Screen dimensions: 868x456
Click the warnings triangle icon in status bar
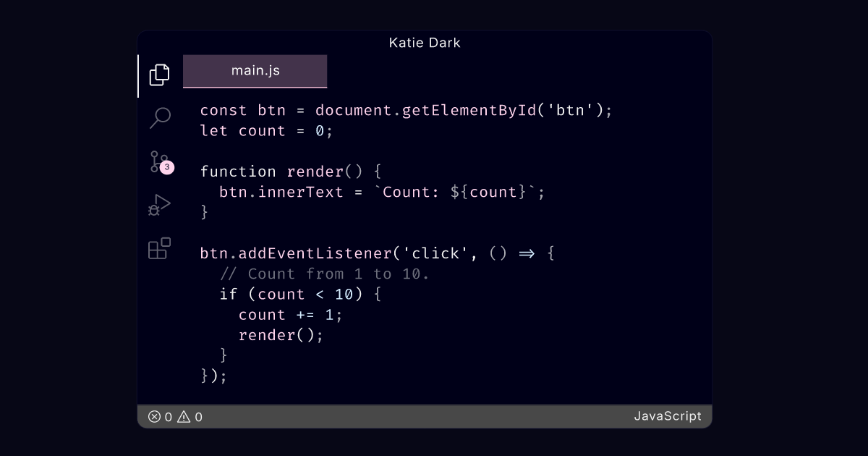(184, 416)
